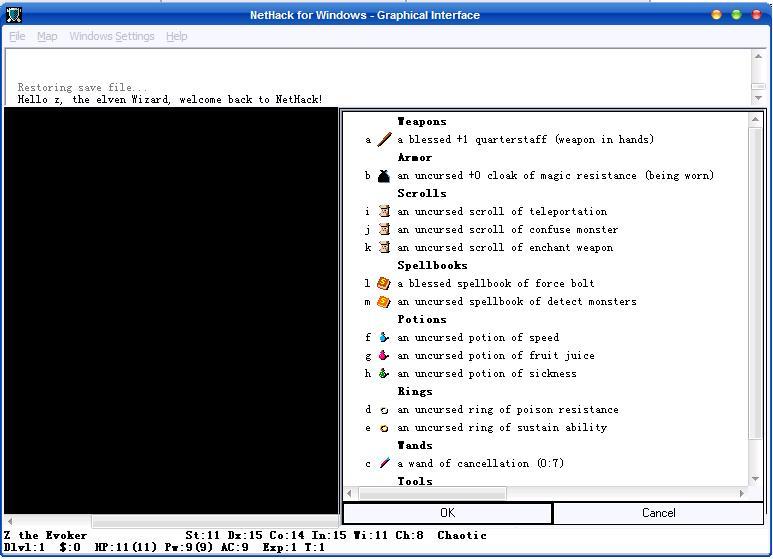Select 'an uncursed spellbook of detect monsters' text
The image size is (773, 559).
517,302
